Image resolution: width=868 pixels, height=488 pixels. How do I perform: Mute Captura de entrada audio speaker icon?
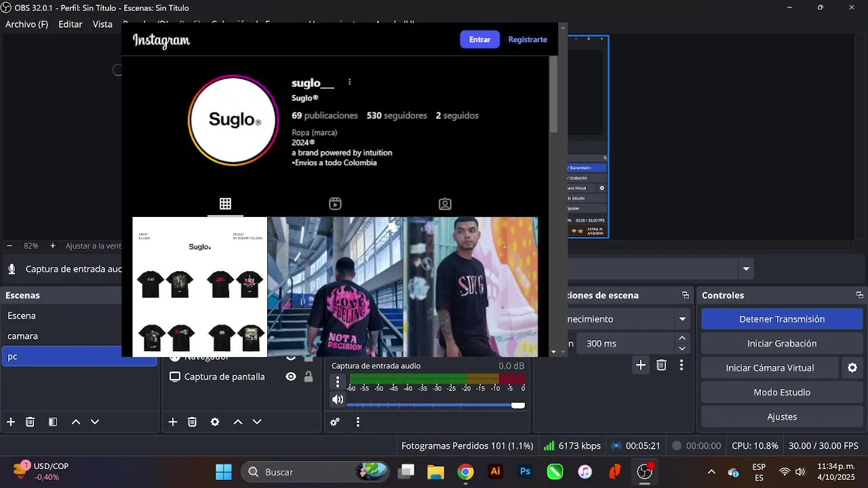click(338, 400)
